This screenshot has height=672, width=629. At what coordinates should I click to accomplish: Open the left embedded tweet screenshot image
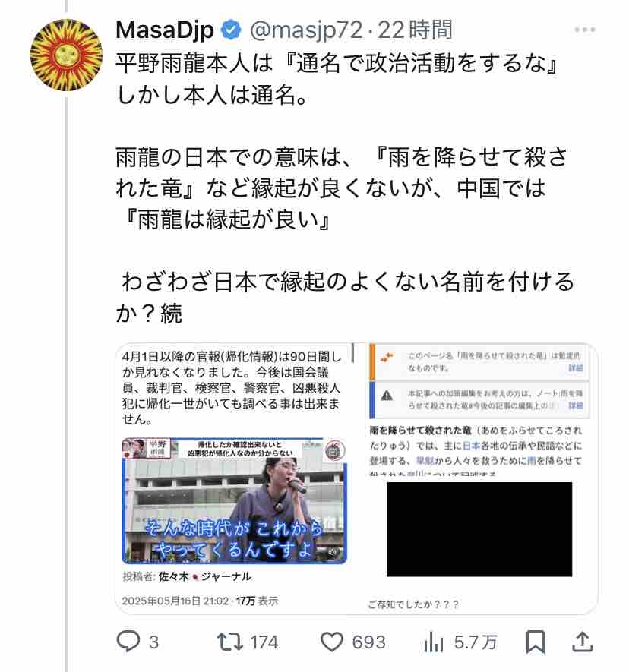coord(235,478)
